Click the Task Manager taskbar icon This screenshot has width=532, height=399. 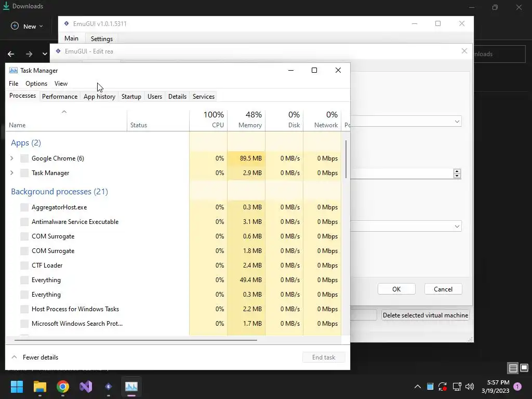(x=131, y=387)
